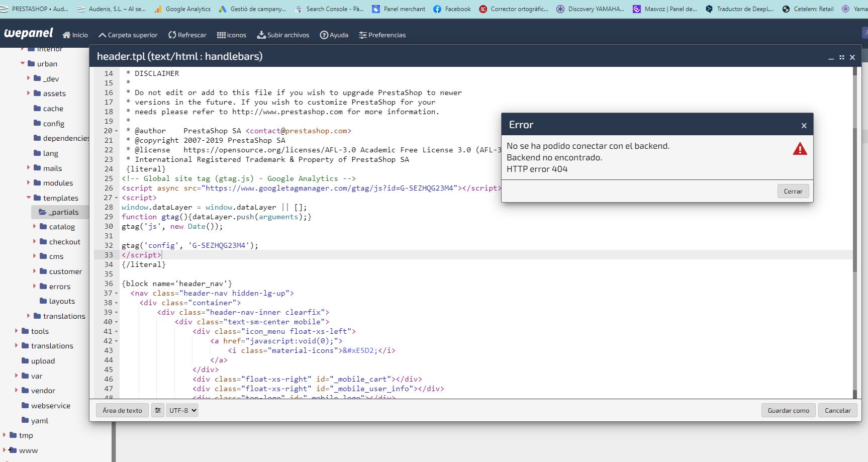Expand the catalog folder arrow
This screenshot has height=462, width=868.
point(34,227)
